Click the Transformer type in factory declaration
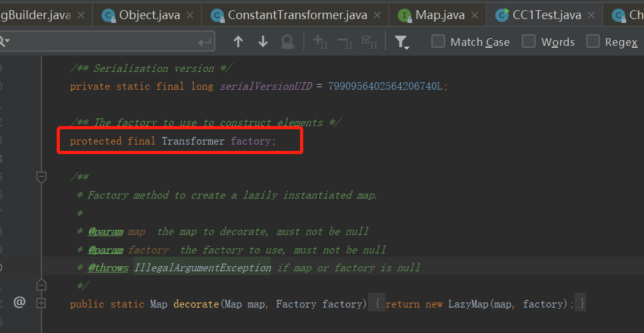The image size is (644, 333). 193,141
